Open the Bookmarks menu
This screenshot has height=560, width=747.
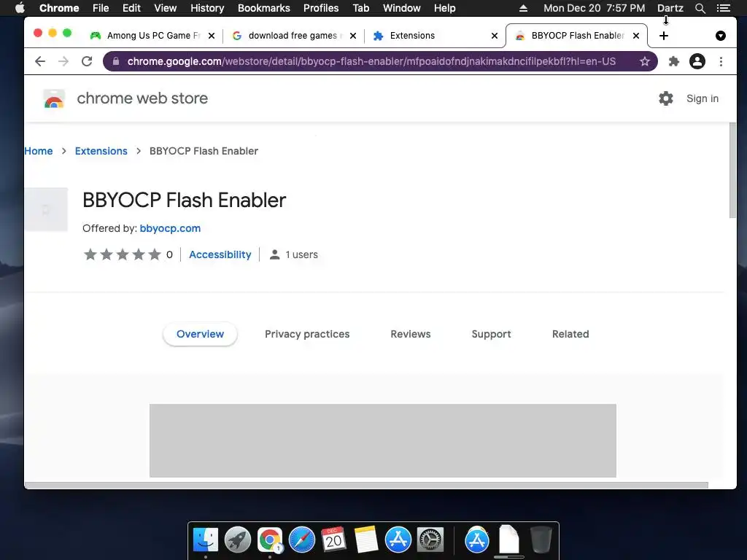click(264, 8)
